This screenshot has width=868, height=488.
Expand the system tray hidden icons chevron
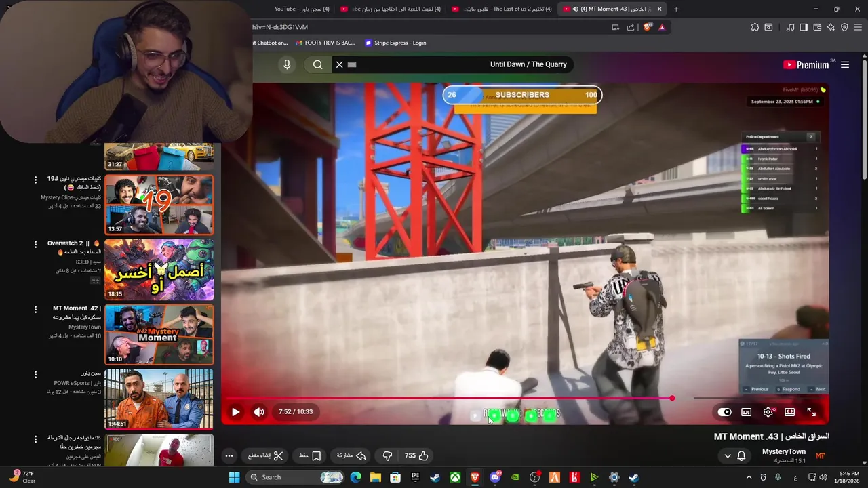point(749,477)
